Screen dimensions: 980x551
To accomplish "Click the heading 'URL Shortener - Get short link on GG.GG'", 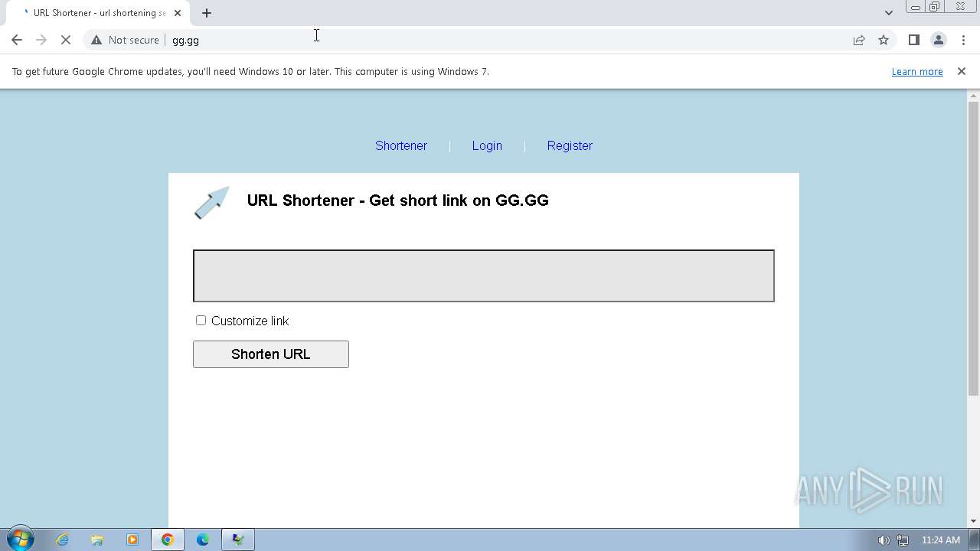I will [x=398, y=201].
